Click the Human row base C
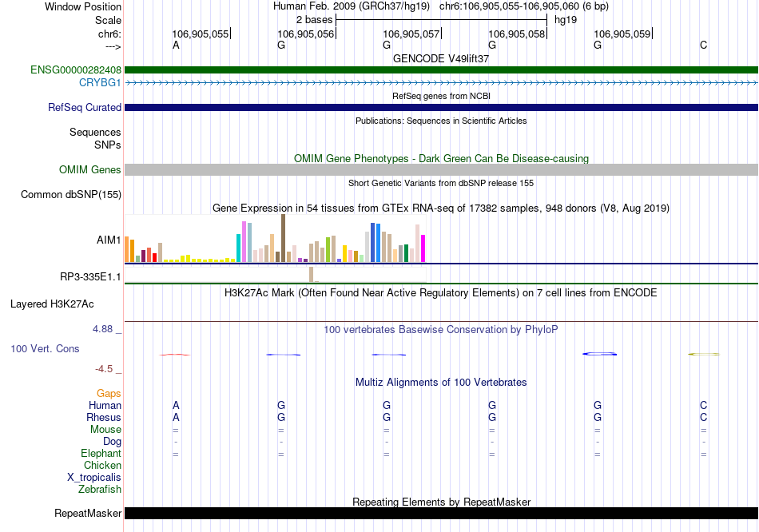Image resolution: width=759 pixels, height=532 pixels. pyautogui.click(x=703, y=405)
